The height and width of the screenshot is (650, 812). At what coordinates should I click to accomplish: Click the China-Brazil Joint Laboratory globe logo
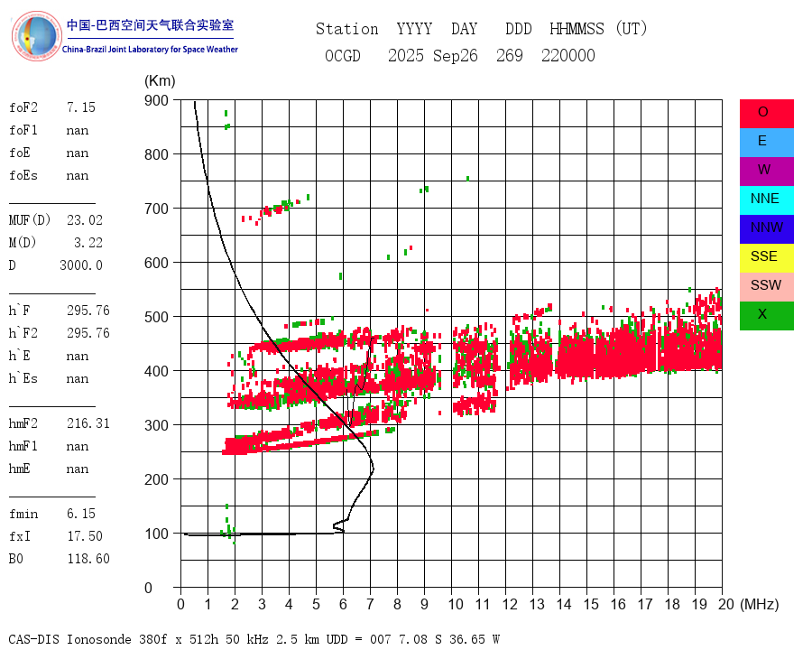37,36
